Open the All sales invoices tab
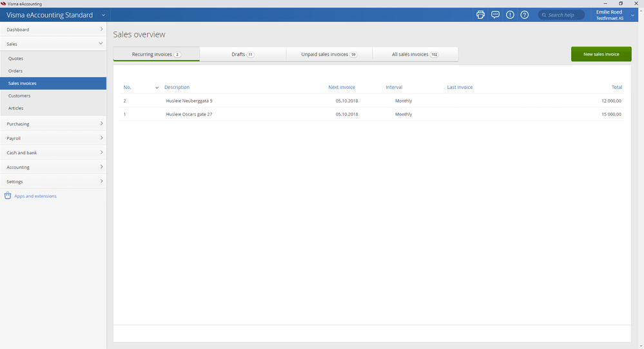The width and height of the screenshot is (644, 349). click(415, 54)
